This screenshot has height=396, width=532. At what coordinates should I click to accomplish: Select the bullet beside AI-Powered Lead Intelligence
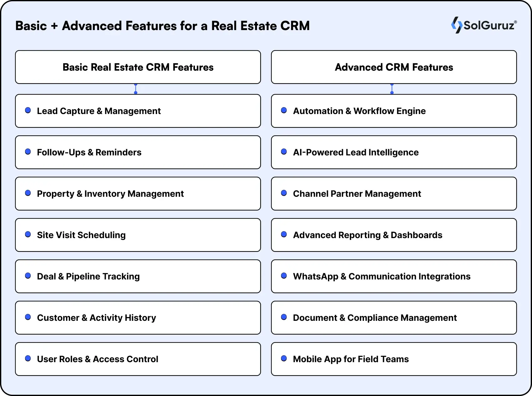[x=284, y=151]
